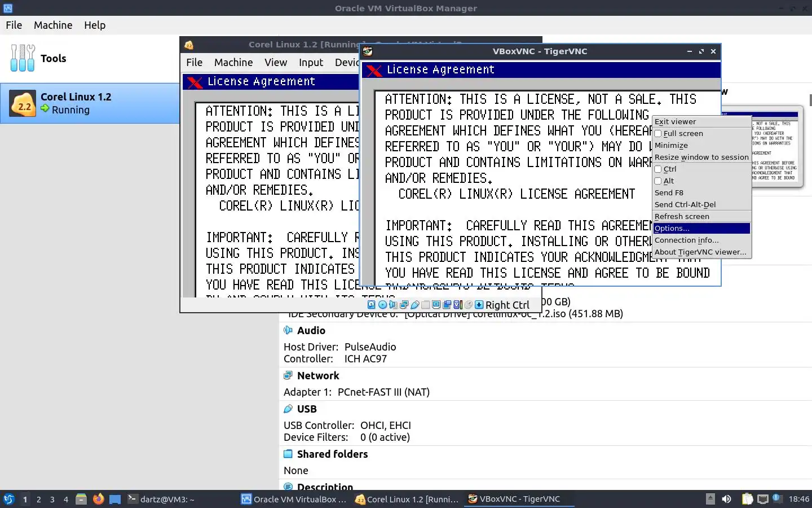The width and height of the screenshot is (812, 508).
Task: Choose Exit viewer in TigerVNC menu
Action: pos(701,121)
